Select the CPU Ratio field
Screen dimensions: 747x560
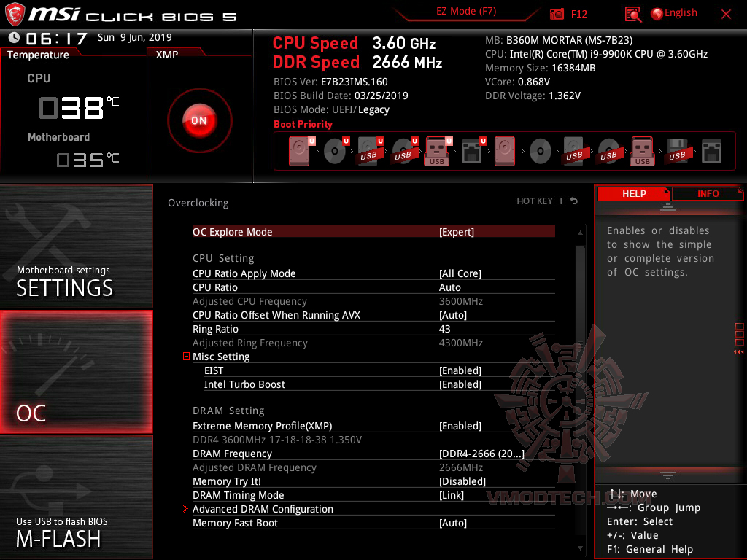(x=292, y=287)
